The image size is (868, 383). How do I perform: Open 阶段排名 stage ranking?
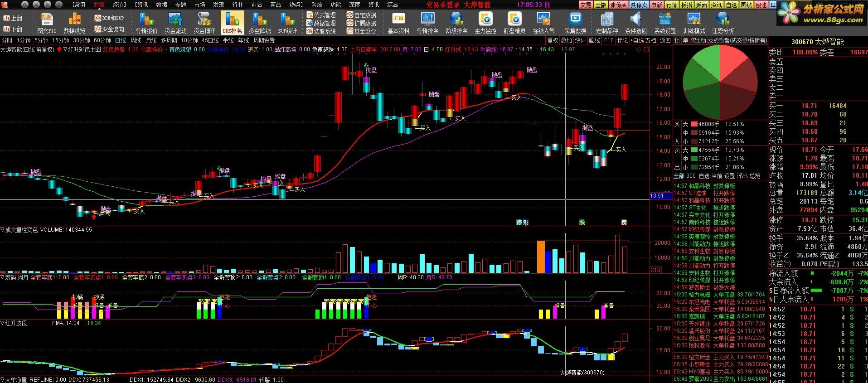456,23
